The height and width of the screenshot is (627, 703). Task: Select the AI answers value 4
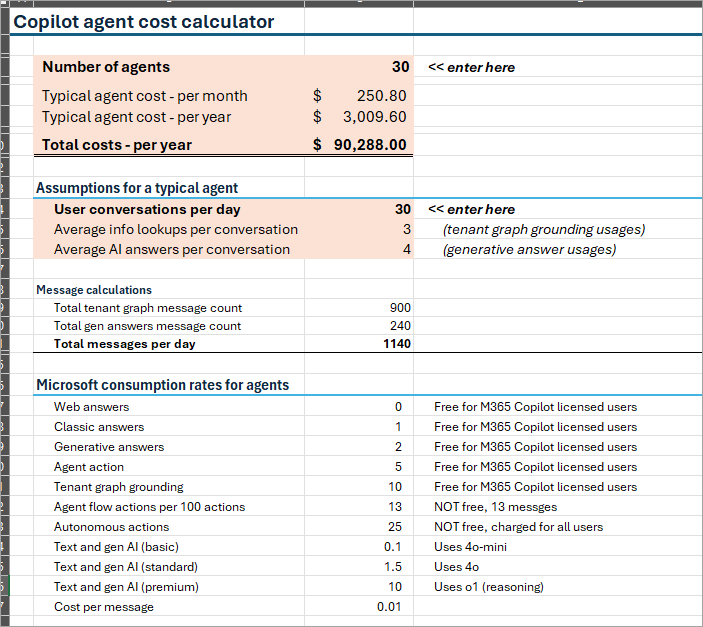407,249
